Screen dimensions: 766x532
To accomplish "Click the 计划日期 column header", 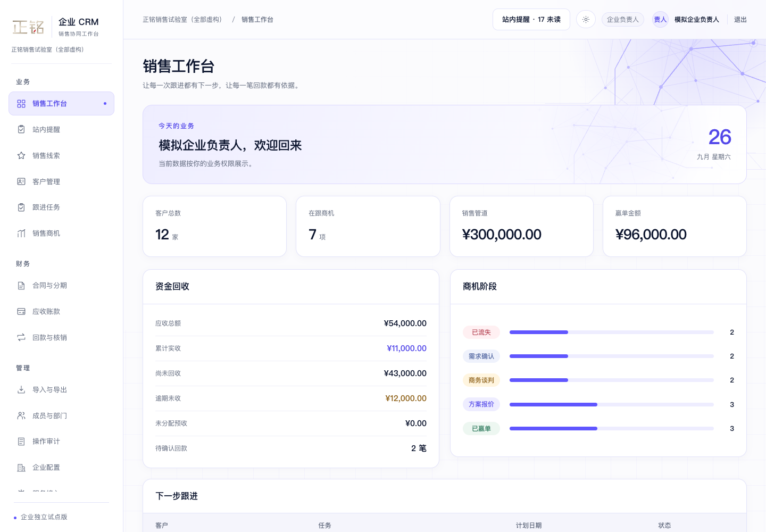I will tap(529, 526).
